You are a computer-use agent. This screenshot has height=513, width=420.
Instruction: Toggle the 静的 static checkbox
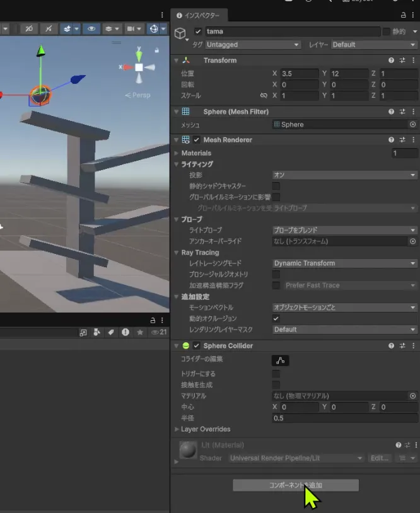coord(386,32)
